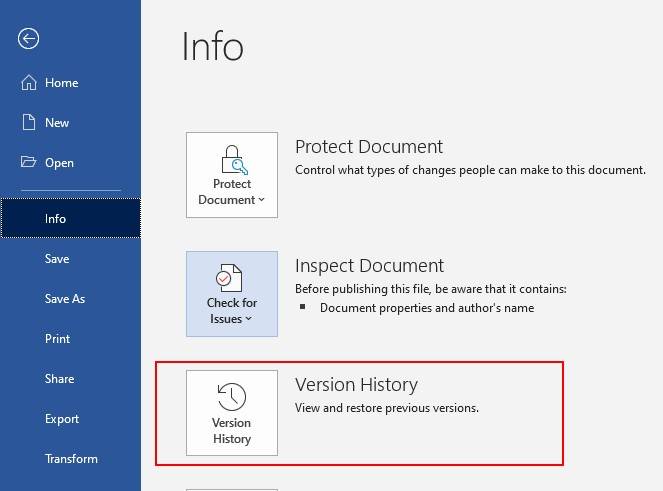The width and height of the screenshot is (663, 491).
Task: Click the Open folder icon
Action: coord(28,162)
